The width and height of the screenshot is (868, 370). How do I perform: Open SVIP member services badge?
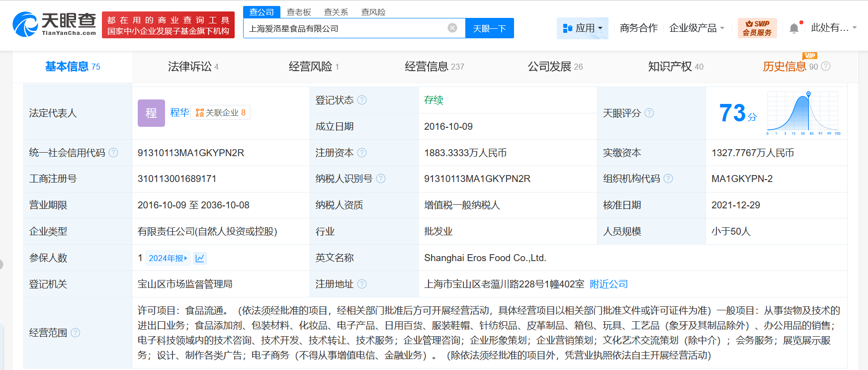click(757, 28)
